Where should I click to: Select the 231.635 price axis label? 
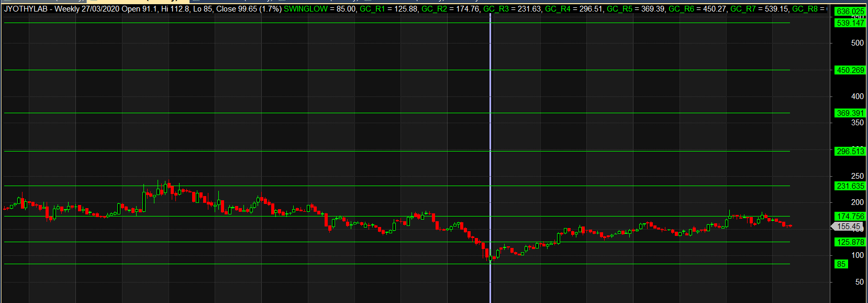coord(850,186)
